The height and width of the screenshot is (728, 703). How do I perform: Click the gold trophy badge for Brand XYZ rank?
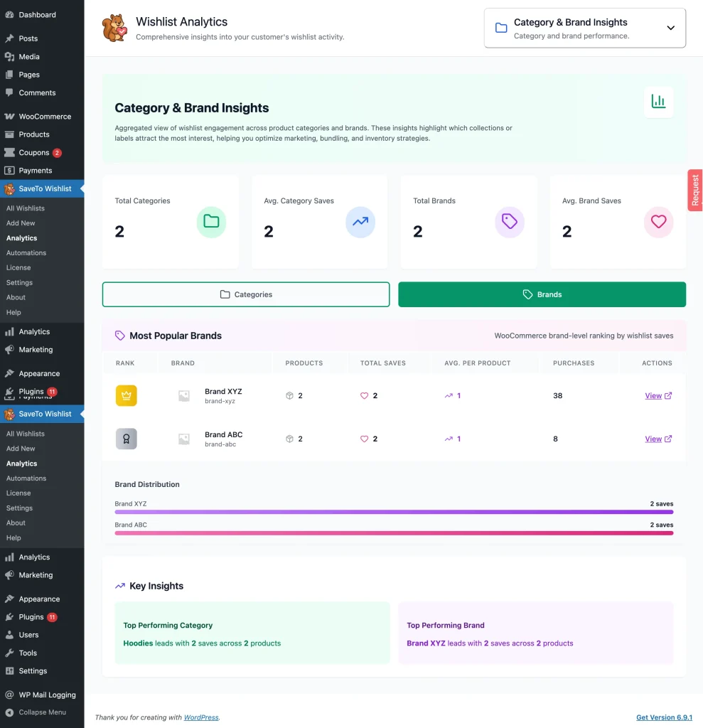127,395
